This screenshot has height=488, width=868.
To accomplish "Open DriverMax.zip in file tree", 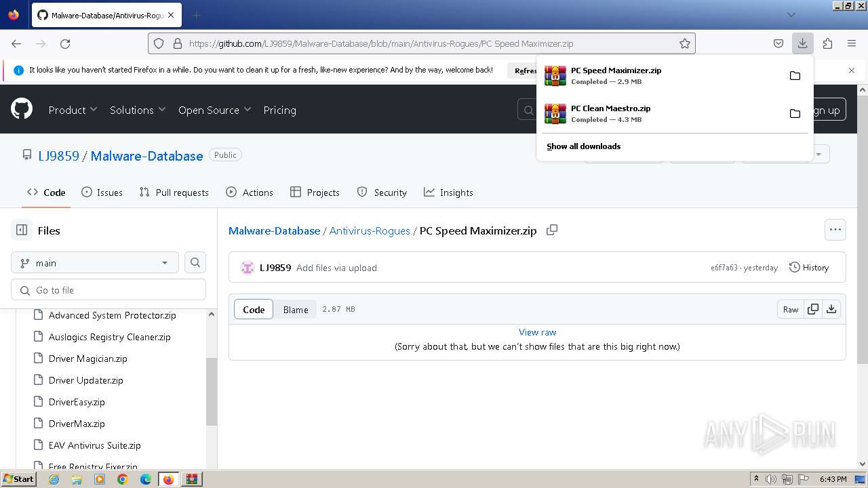I will pos(77,424).
